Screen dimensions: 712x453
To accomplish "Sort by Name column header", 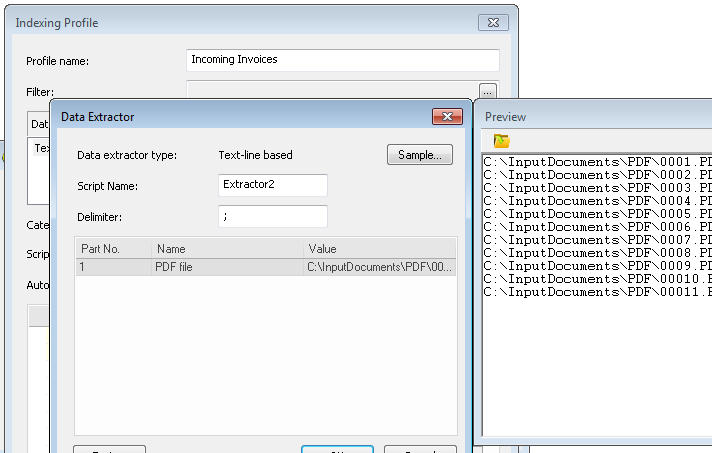I will (227, 249).
